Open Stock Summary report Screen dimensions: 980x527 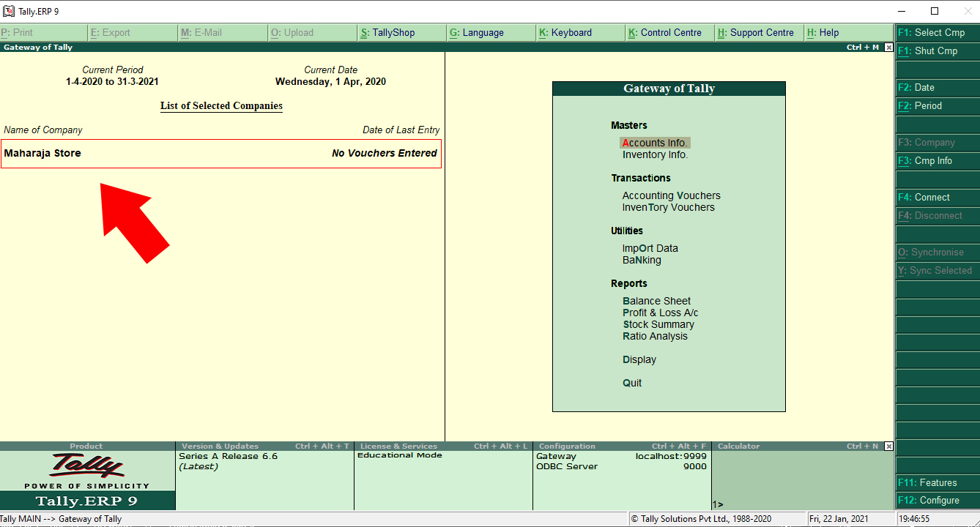658,324
